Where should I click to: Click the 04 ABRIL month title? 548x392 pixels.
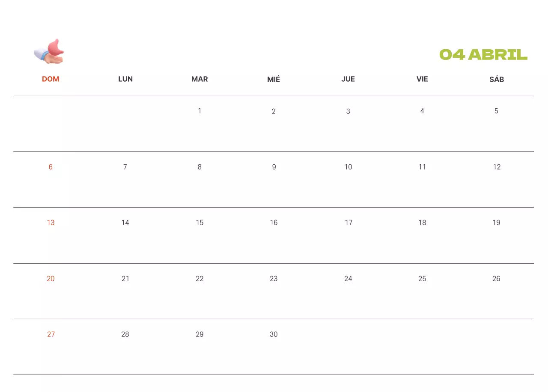coord(483,55)
